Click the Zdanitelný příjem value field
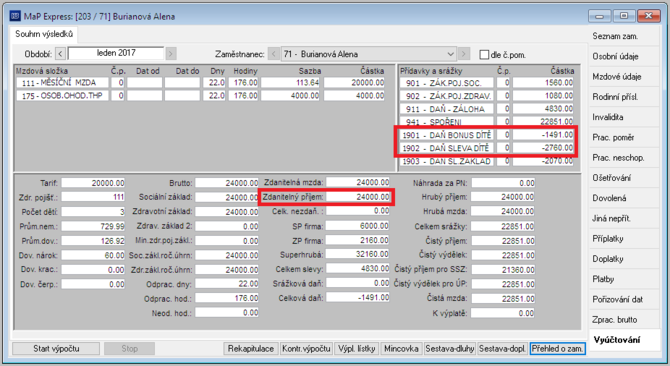The image size is (670, 366). 358,197
